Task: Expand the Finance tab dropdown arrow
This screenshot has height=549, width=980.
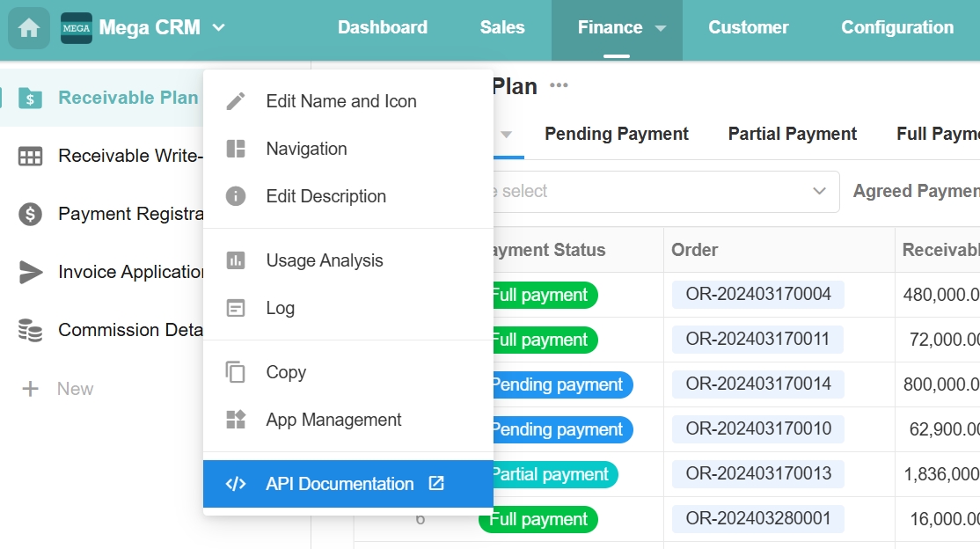Action: pos(660,28)
